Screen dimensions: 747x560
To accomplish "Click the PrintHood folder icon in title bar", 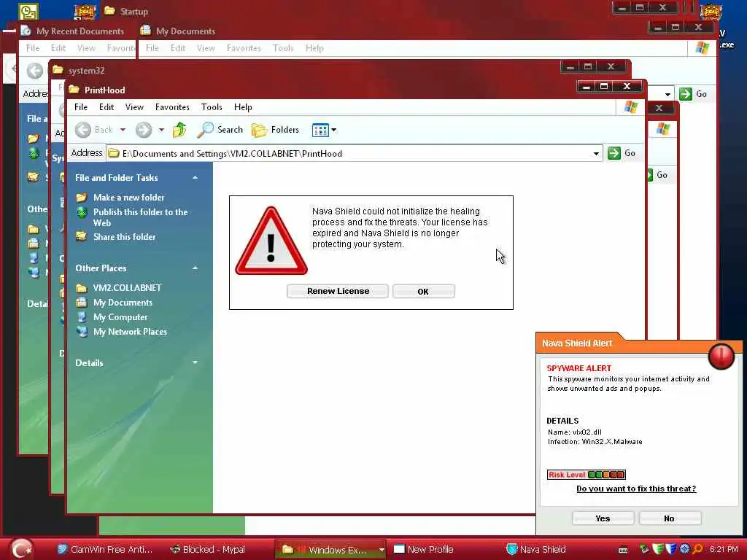I will pos(74,90).
